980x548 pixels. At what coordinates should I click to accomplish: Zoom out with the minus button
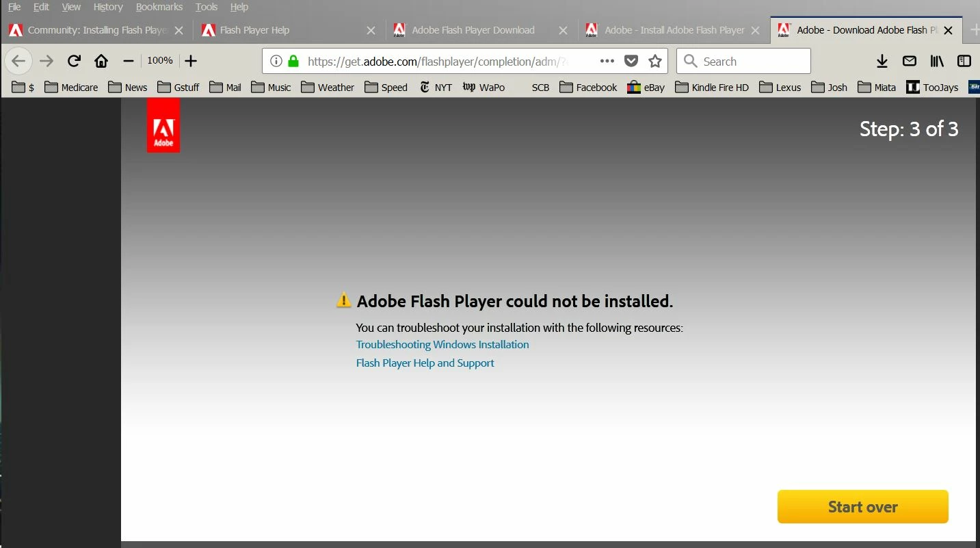pyautogui.click(x=128, y=61)
